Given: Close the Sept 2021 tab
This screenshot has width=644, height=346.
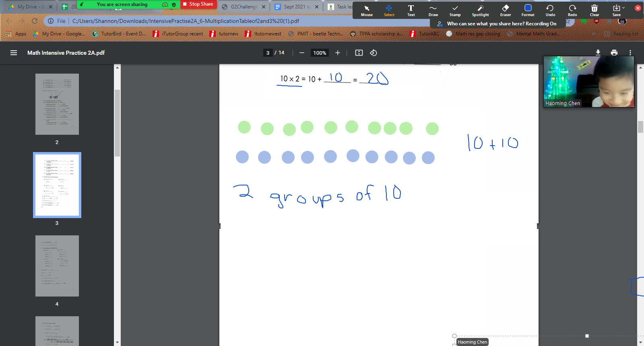Looking at the screenshot, I should [x=317, y=7].
